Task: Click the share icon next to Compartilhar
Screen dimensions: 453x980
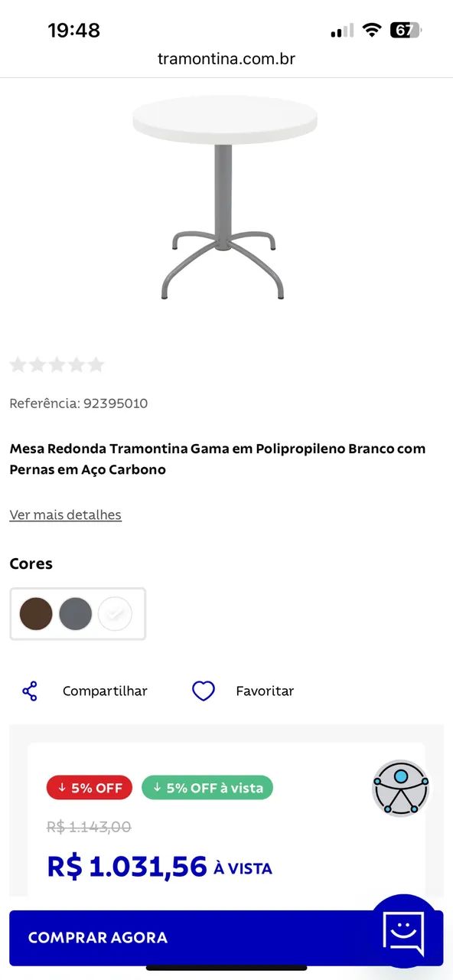Action: (30, 691)
